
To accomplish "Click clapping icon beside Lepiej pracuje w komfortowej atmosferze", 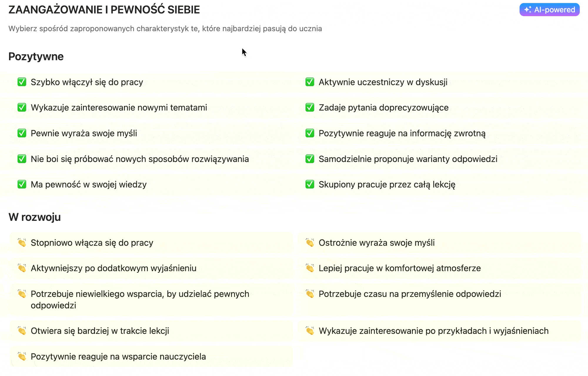I will [x=310, y=268].
